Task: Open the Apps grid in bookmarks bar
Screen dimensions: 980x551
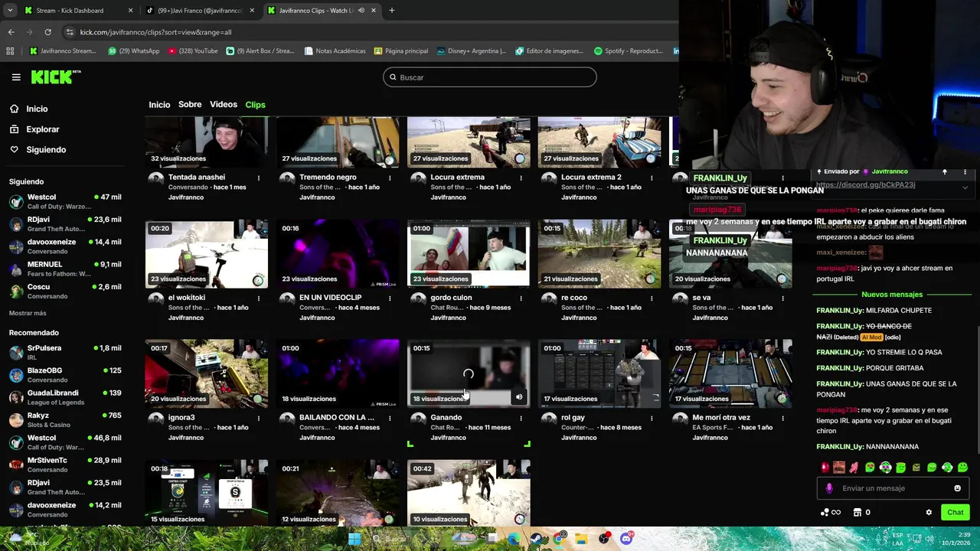Action: pos(10,51)
